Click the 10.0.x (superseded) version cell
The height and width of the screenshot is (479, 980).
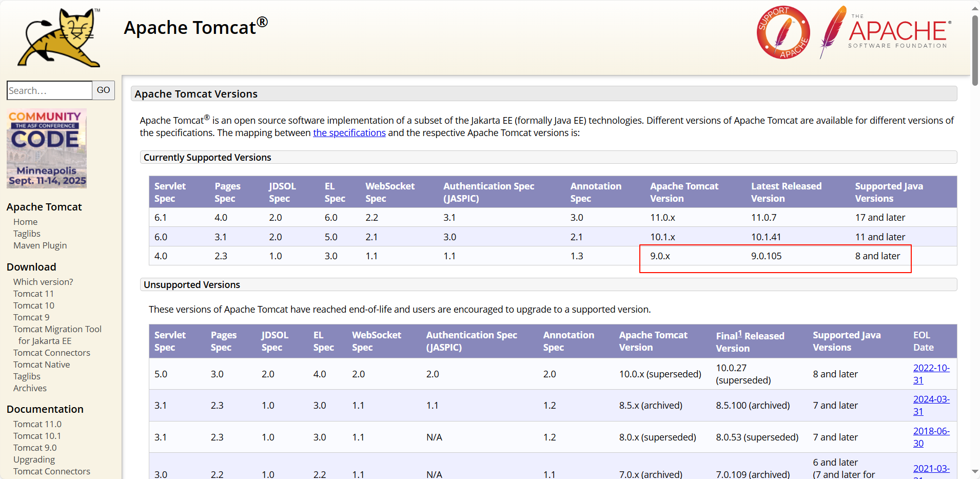click(x=660, y=374)
